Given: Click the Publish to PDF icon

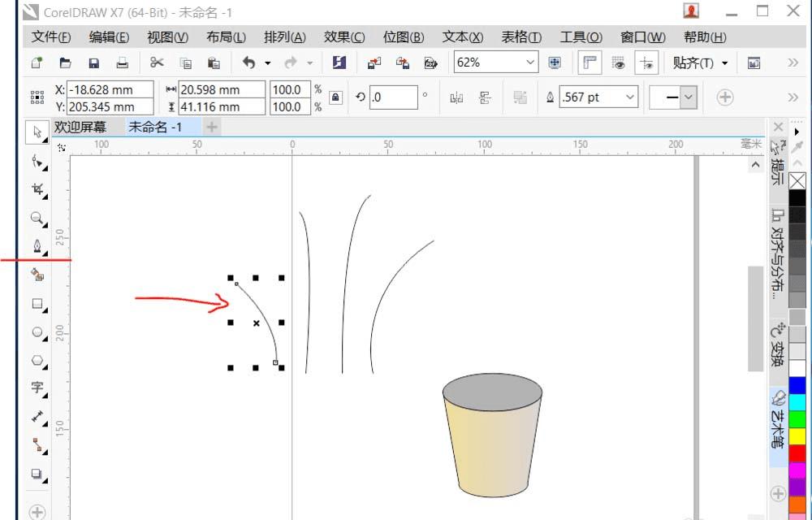Looking at the screenshot, I should pos(431,63).
